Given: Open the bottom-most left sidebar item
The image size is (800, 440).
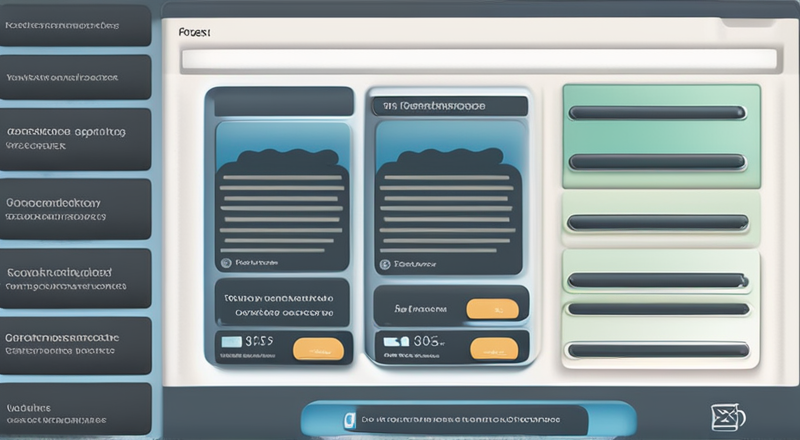Looking at the screenshot, I should coord(75,410).
